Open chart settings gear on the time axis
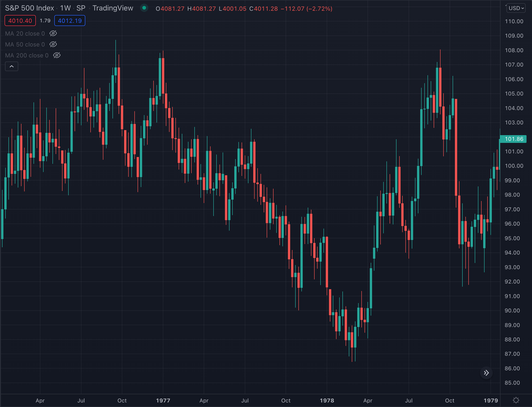The image size is (532, 407). coord(516,400)
